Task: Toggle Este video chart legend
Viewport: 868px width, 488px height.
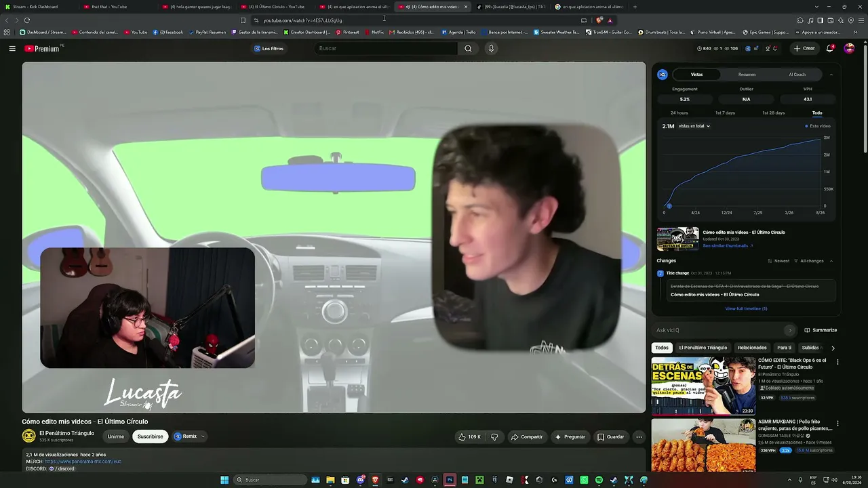Action: (818, 126)
